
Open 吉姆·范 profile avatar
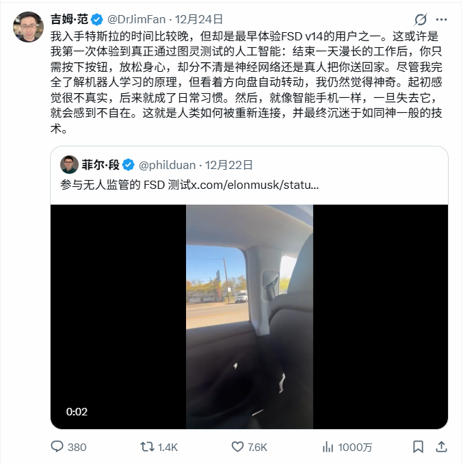pos(28,27)
